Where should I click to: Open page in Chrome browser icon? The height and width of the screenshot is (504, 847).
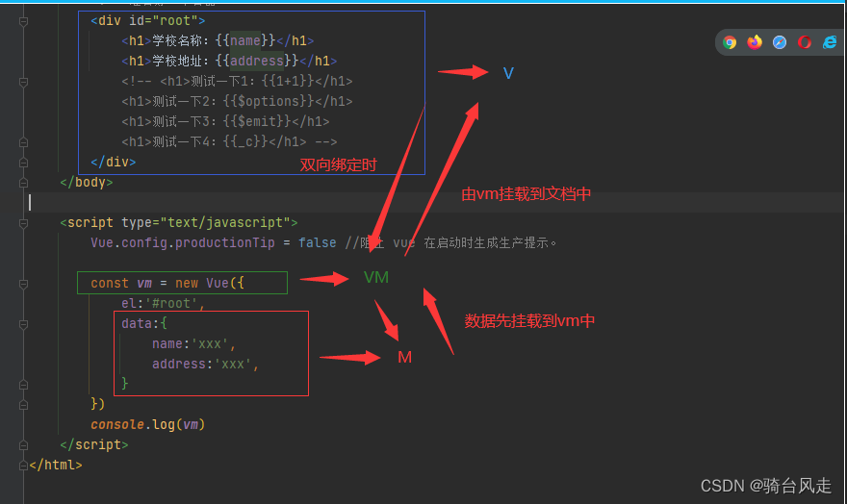point(730,42)
